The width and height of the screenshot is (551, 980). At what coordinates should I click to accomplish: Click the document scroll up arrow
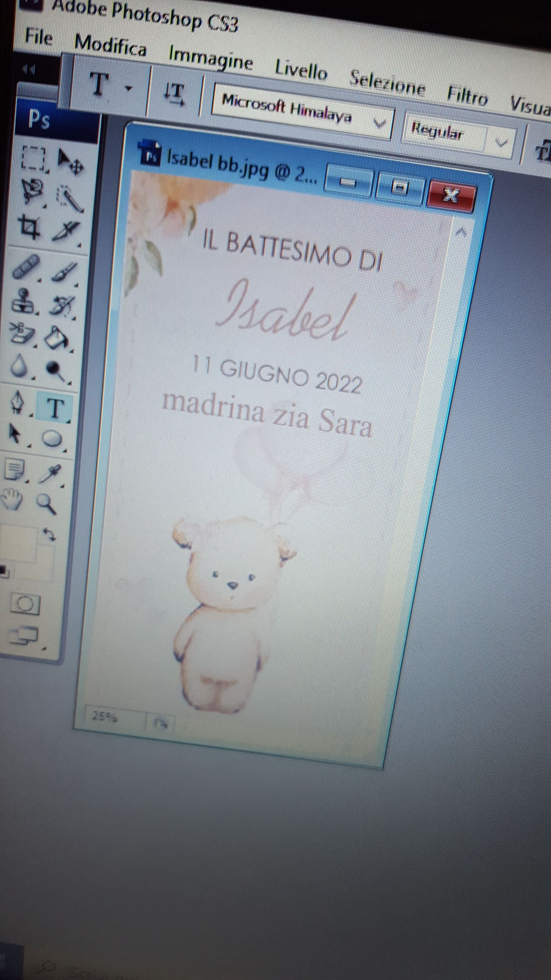[461, 232]
